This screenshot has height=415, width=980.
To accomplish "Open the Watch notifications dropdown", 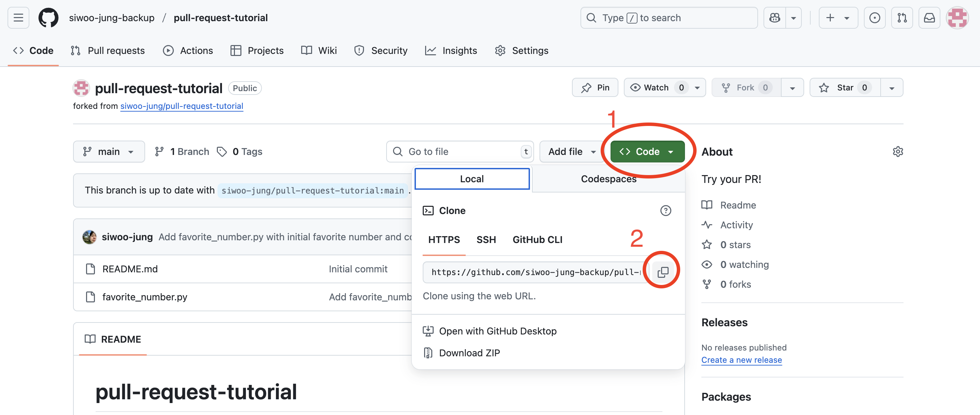I will click(x=664, y=88).
